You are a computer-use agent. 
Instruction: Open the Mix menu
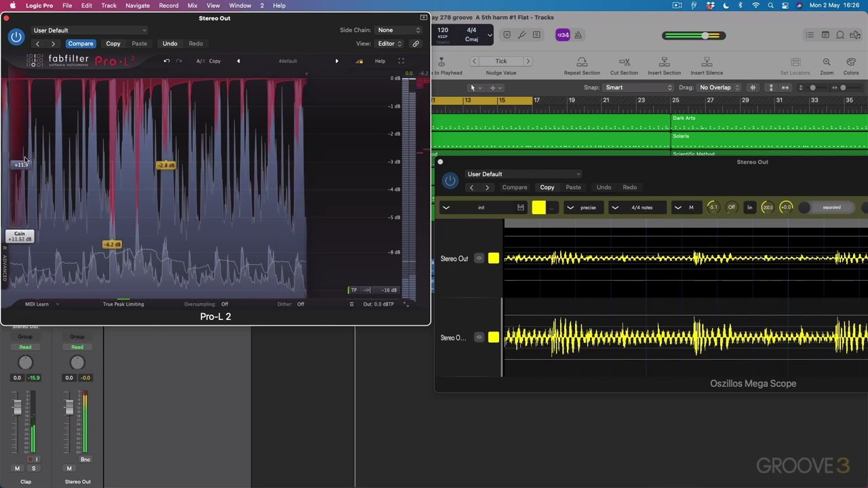tap(192, 5)
